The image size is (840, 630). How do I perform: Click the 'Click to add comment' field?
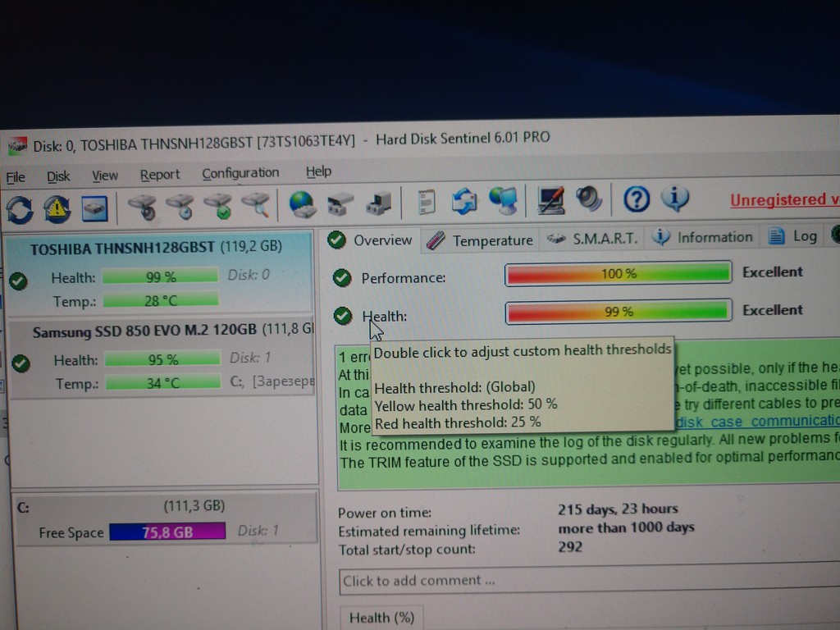[589, 580]
